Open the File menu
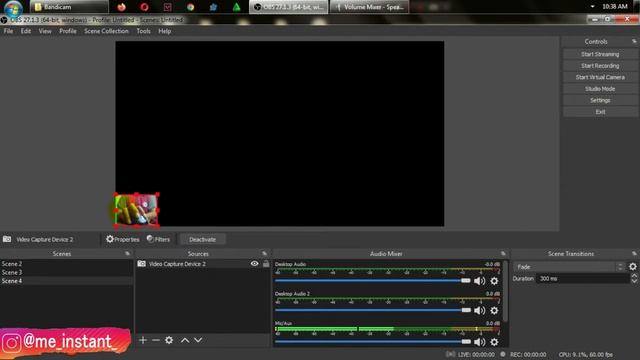The image size is (640, 360). 8,31
